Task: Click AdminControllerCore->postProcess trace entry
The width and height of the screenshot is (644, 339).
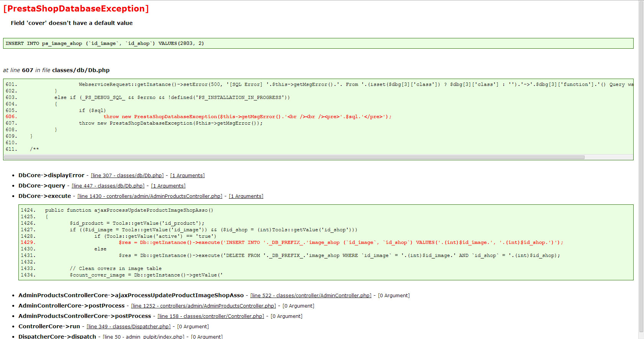Action: [71, 306]
